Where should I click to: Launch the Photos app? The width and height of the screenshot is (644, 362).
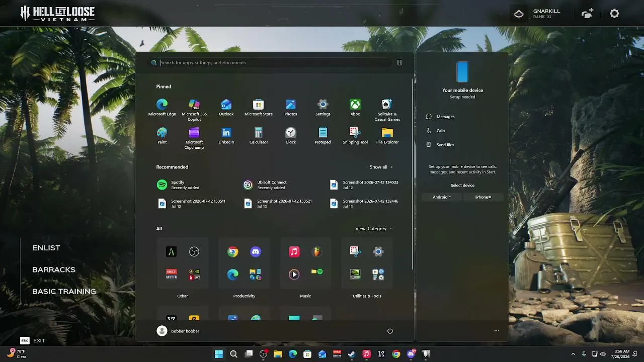pos(291,108)
